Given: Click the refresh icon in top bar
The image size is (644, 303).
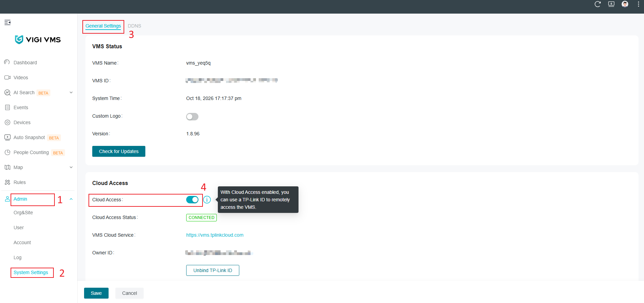Looking at the screenshot, I should (598, 4).
